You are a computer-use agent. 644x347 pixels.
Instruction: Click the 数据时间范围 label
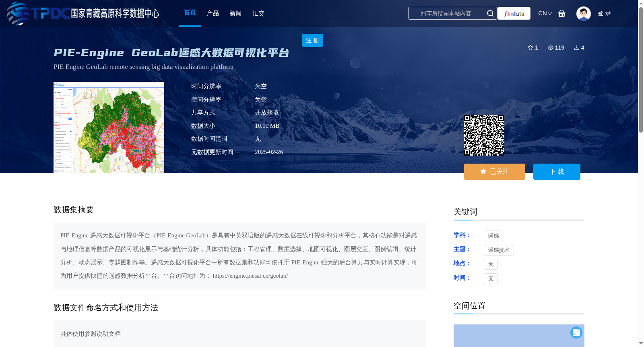pyautogui.click(x=209, y=139)
